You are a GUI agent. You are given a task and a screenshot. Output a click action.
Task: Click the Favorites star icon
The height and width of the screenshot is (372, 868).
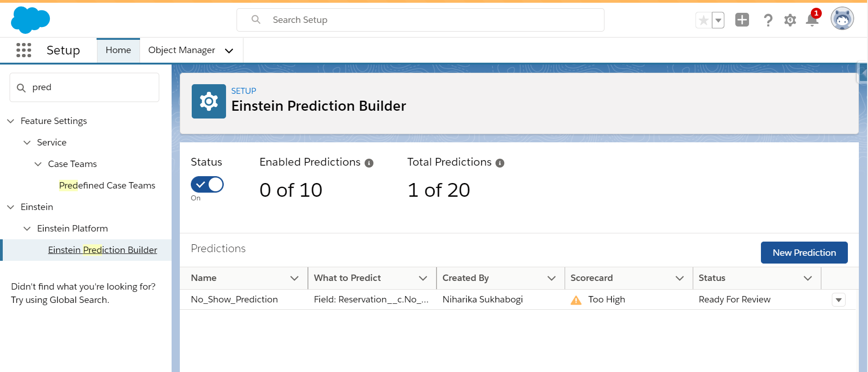click(704, 20)
